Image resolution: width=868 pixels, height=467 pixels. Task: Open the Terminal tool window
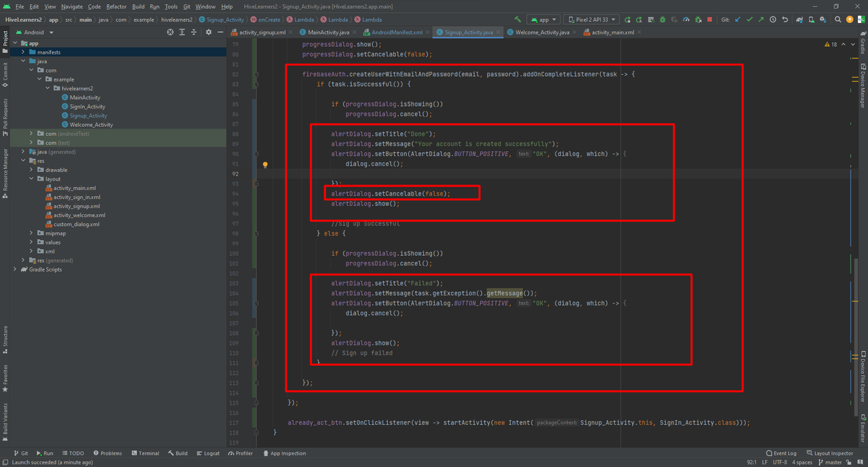click(145, 453)
